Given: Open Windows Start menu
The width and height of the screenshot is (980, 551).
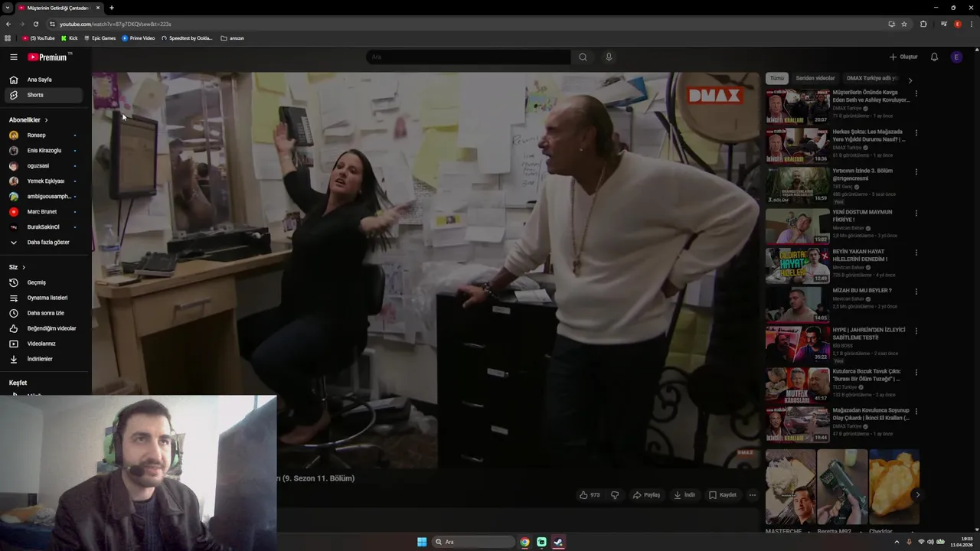Looking at the screenshot, I should pyautogui.click(x=422, y=542).
